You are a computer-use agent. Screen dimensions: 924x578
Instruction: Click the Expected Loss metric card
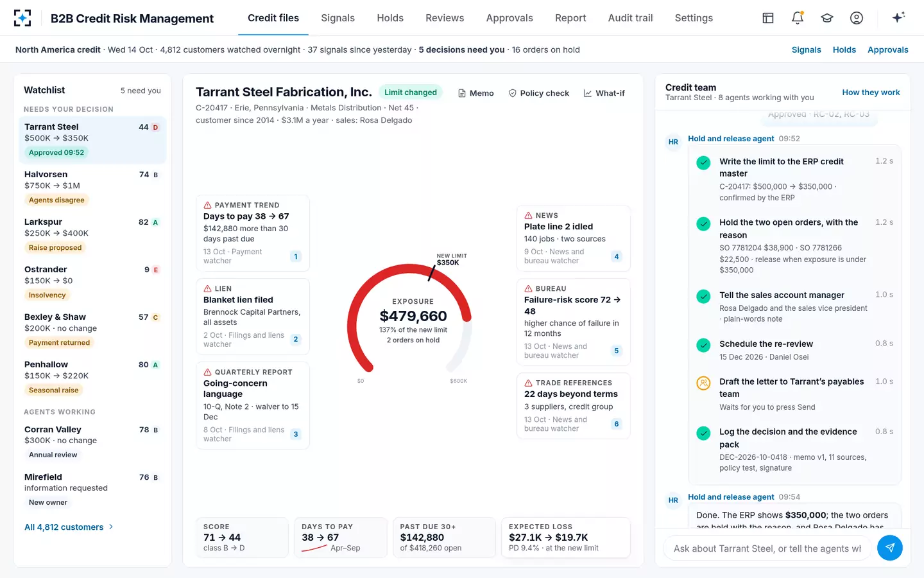(x=566, y=538)
